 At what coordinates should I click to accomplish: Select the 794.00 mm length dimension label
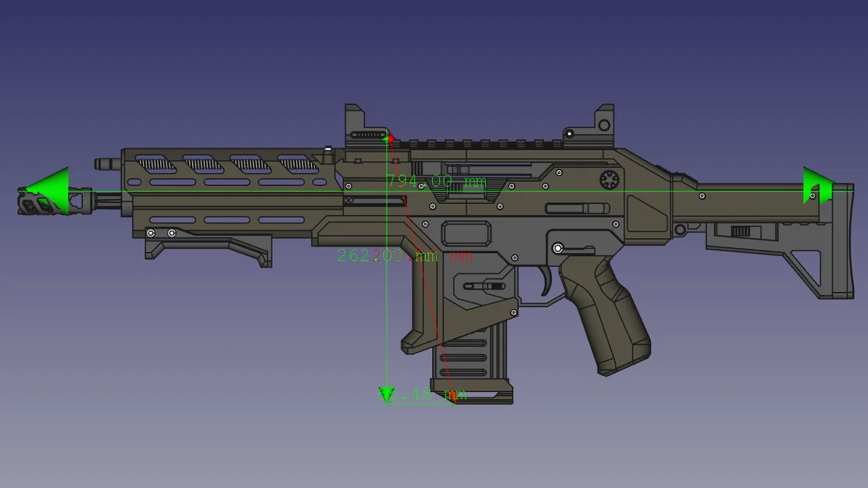(x=436, y=181)
